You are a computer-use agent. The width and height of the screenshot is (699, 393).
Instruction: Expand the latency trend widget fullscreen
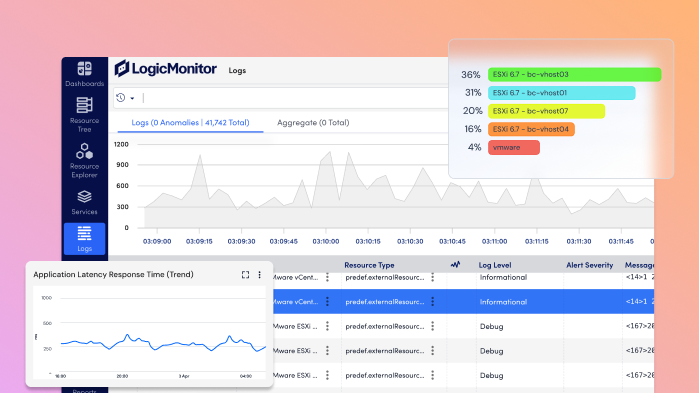pos(245,275)
